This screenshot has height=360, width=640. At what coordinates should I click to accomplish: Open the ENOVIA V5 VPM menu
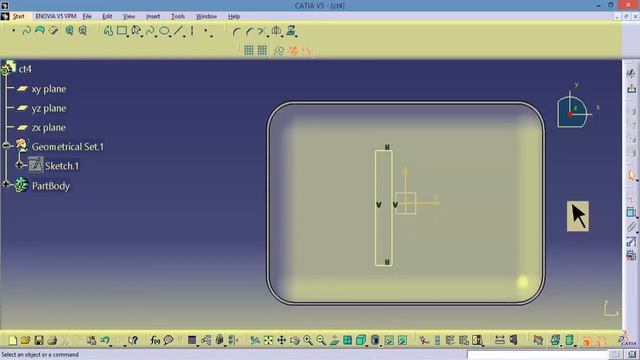56,16
